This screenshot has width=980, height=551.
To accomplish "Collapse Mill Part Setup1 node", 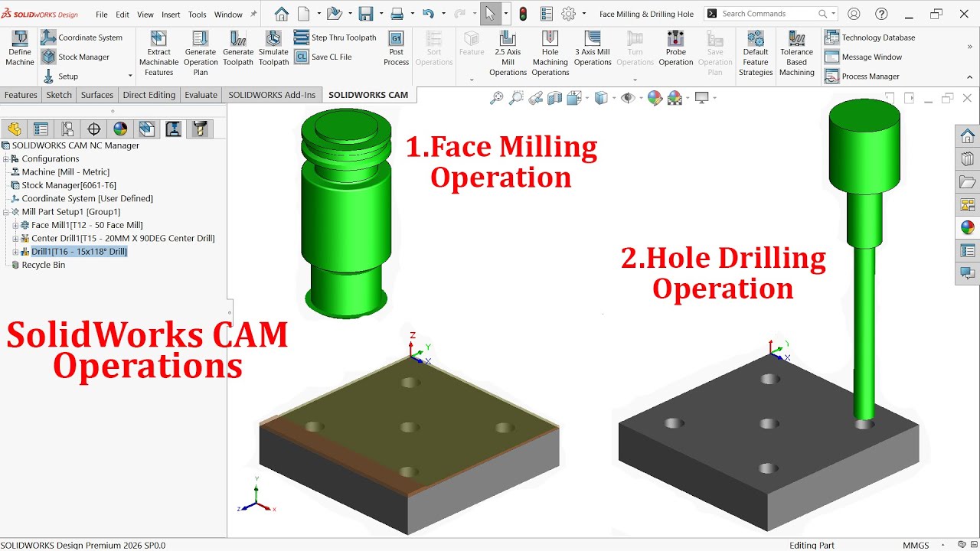I will (6, 212).
